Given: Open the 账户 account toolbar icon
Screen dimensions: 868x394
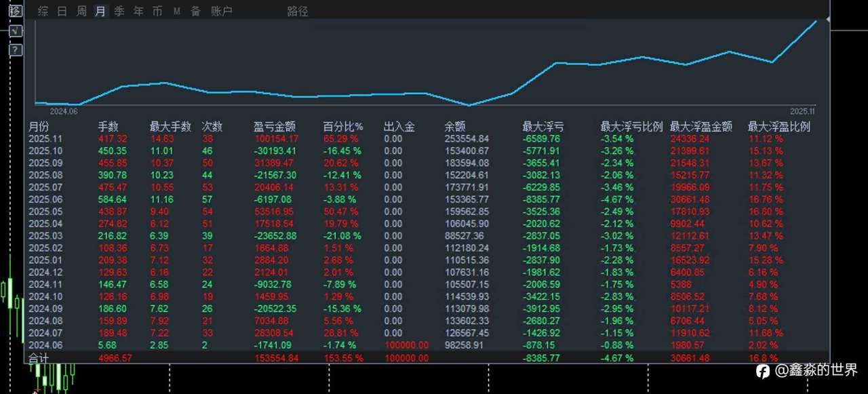Looking at the screenshot, I should coord(223,11).
